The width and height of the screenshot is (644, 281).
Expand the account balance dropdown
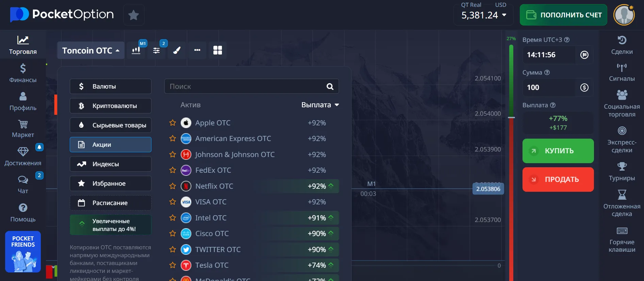(x=504, y=15)
